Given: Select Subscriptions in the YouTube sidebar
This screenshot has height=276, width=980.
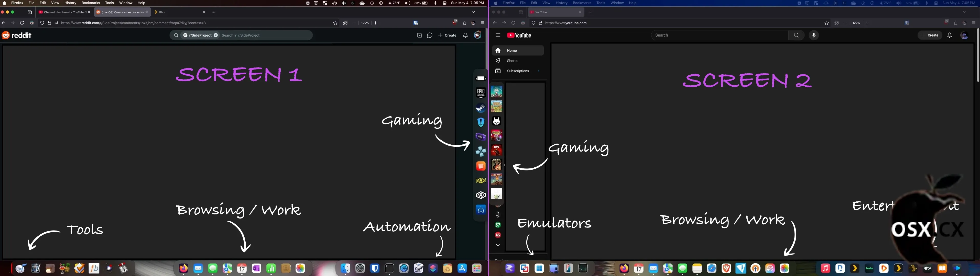Looking at the screenshot, I should pos(518,71).
